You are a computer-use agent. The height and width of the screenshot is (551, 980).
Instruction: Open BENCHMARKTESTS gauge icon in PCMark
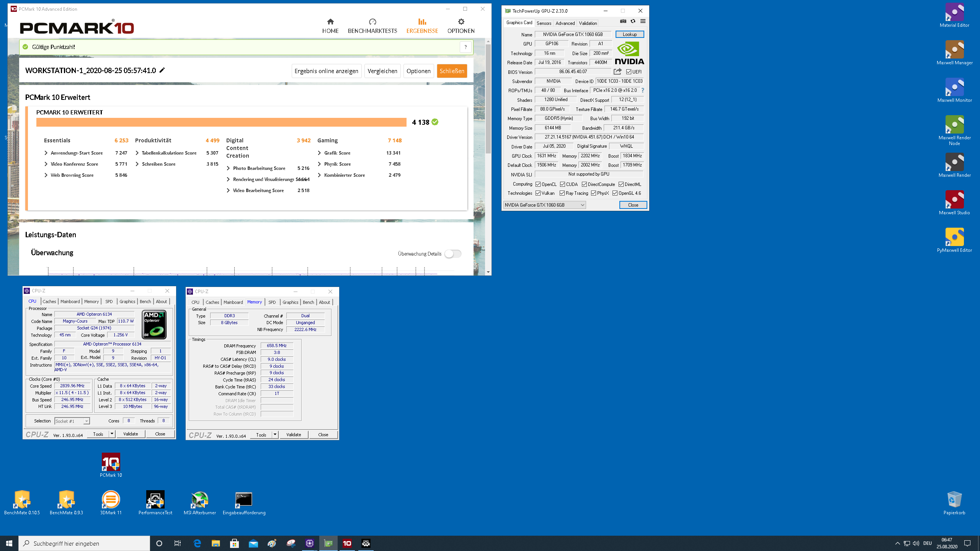[x=372, y=22]
